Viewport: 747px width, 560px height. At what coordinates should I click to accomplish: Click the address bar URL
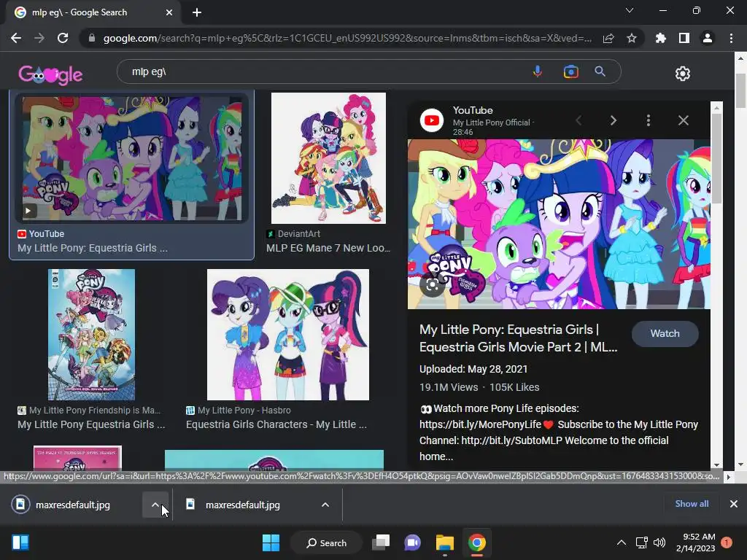[x=347, y=38]
